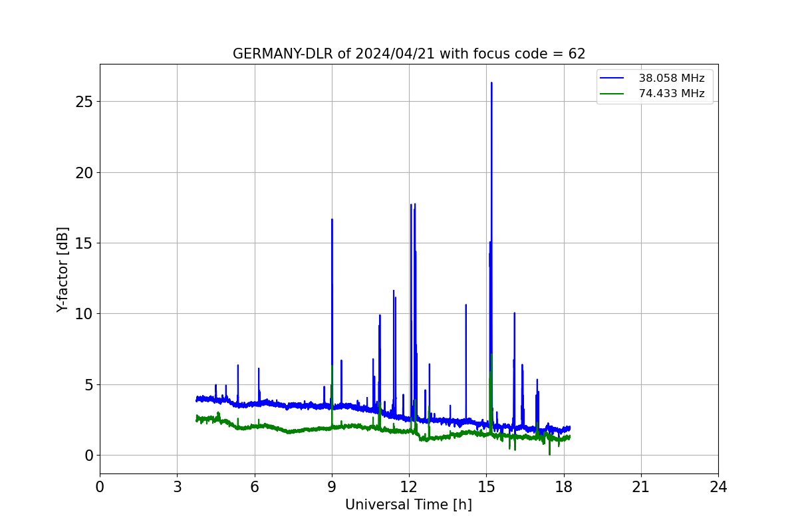Click the plot title GERMANY-DLR of 2024/04/21
Viewport: 798px width, 532px height.
point(409,54)
